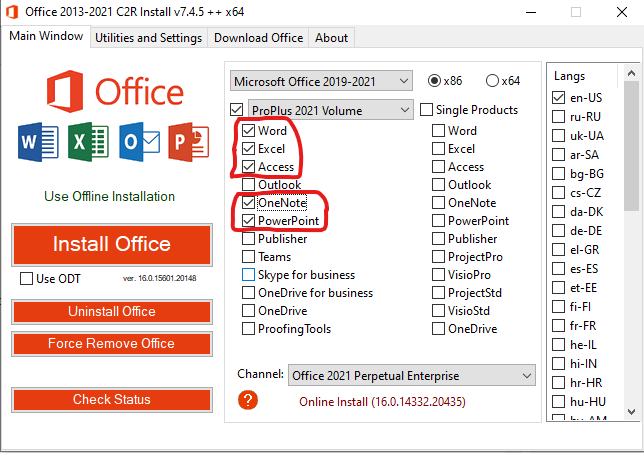Enable the ProjectPro checkbox
The image size is (644, 453).
tap(438, 257)
